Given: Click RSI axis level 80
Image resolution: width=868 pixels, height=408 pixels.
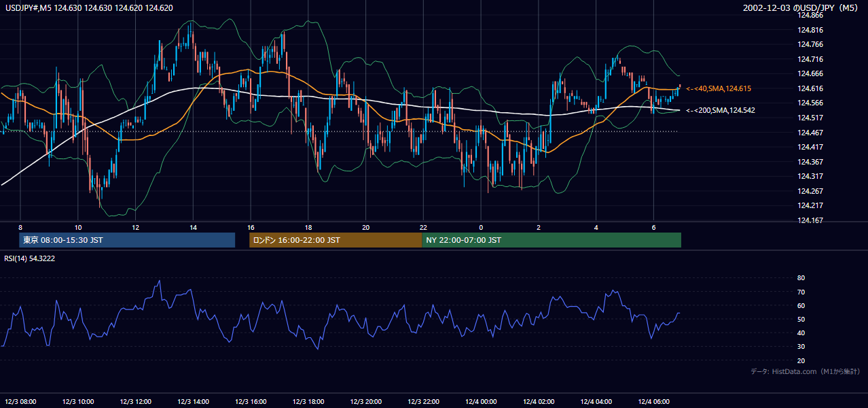Looking at the screenshot, I should (801, 278).
